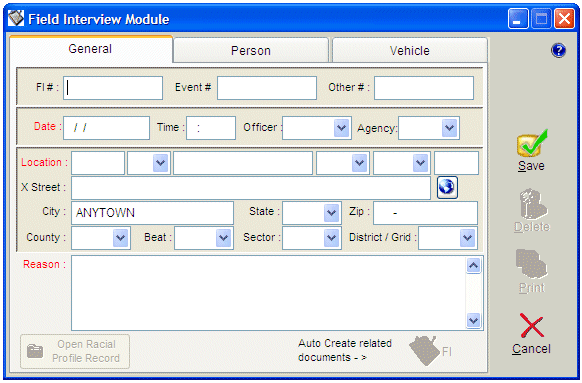Expand the Agency dropdown
Image resolution: width=582 pixels, height=383 pixels.
click(449, 128)
